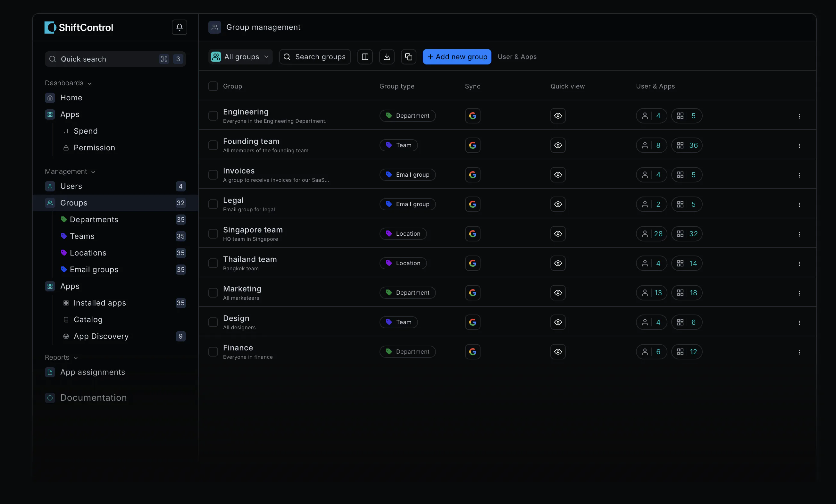Open Documentation link
Image resolution: width=836 pixels, height=504 pixels.
86,398
